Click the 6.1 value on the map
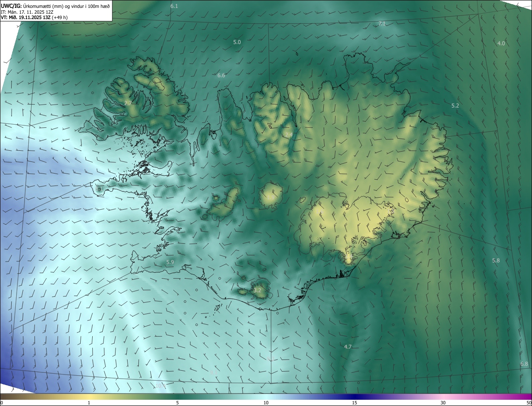The width and height of the screenshot is (532, 406). 174,6
